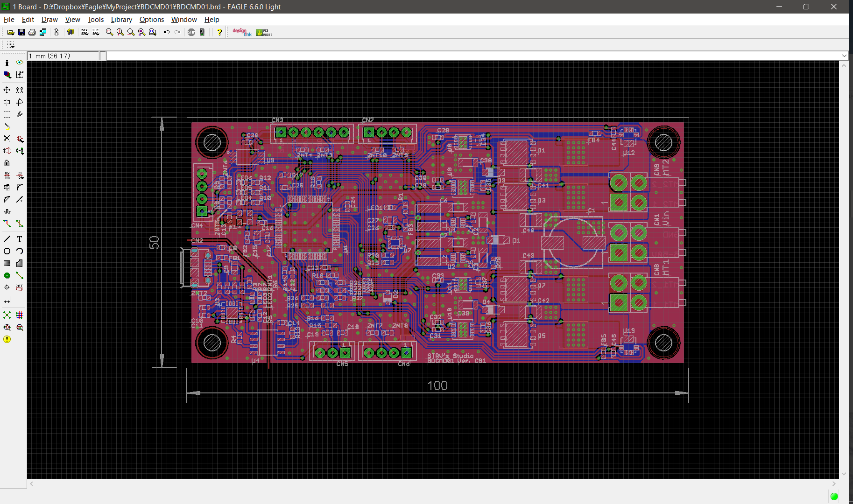Expand the command line history dropdown
853x504 pixels.
click(844, 56)
